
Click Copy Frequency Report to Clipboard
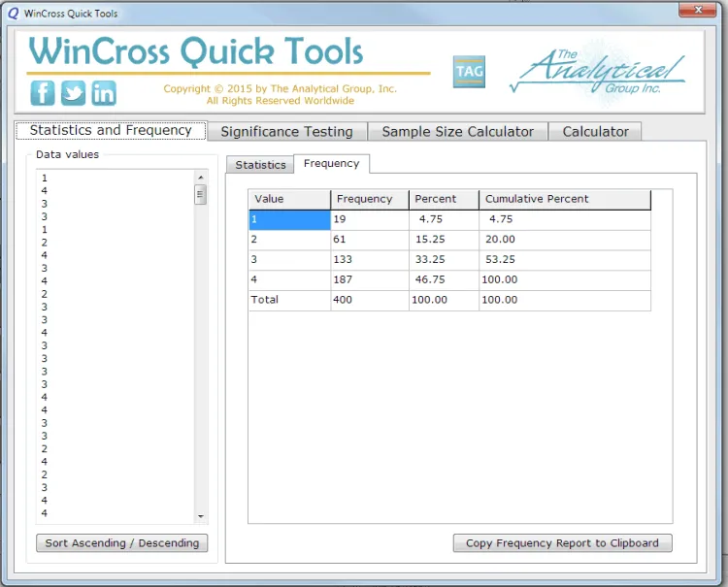[x=562, y=543]
